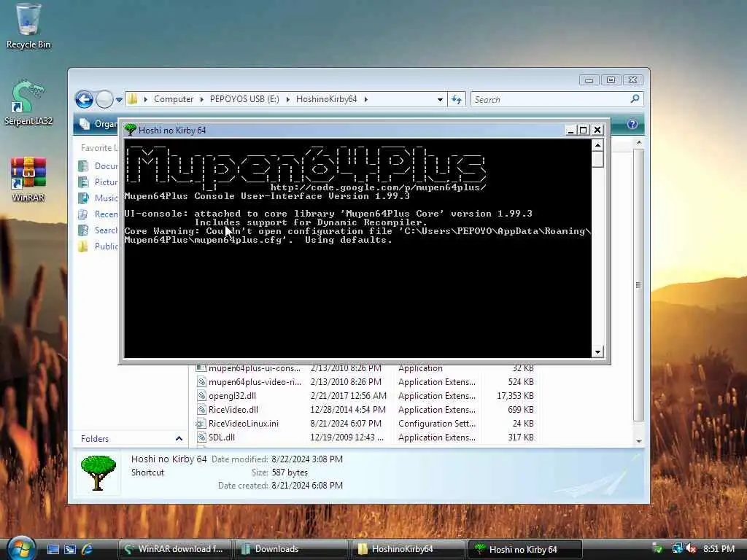The width and height of the screenshot is (747, 560).
Task: Select Computer in the address breadcrumb
Action: (x=174, y=99)
